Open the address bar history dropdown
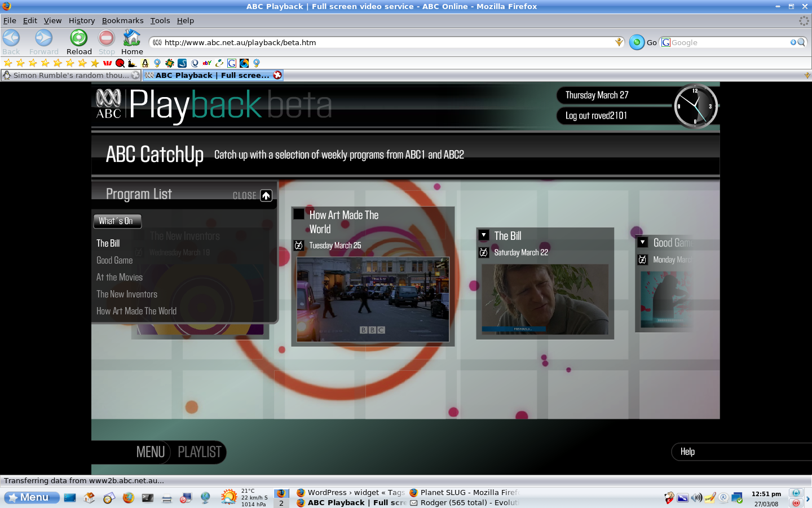Viewport: 812px width, 508px height. pos(619,42)
